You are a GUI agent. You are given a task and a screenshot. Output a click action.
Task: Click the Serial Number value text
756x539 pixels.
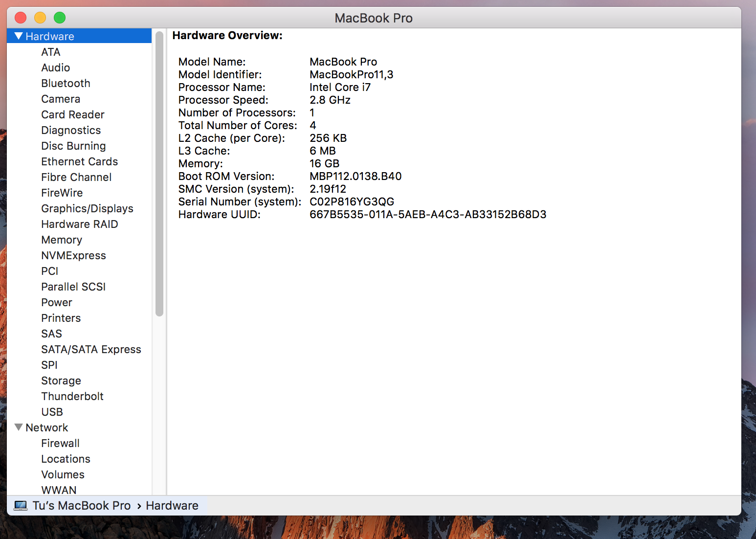(x=352, y=202)
